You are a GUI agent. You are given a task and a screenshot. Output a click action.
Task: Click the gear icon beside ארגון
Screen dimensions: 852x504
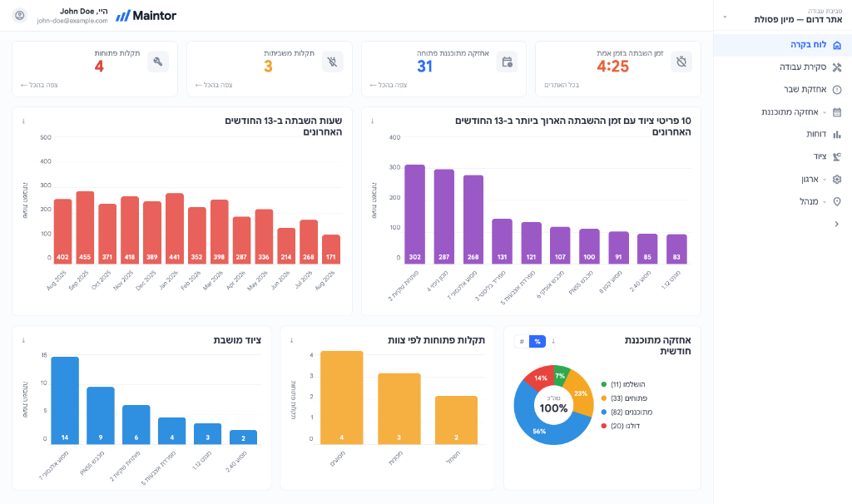click(837, 179)
